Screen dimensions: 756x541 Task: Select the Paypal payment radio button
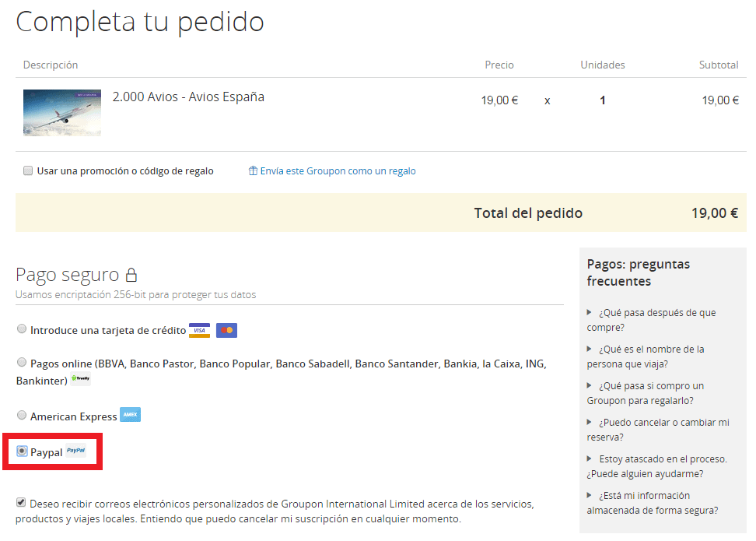pyautogui.click(x=22, y=451)
